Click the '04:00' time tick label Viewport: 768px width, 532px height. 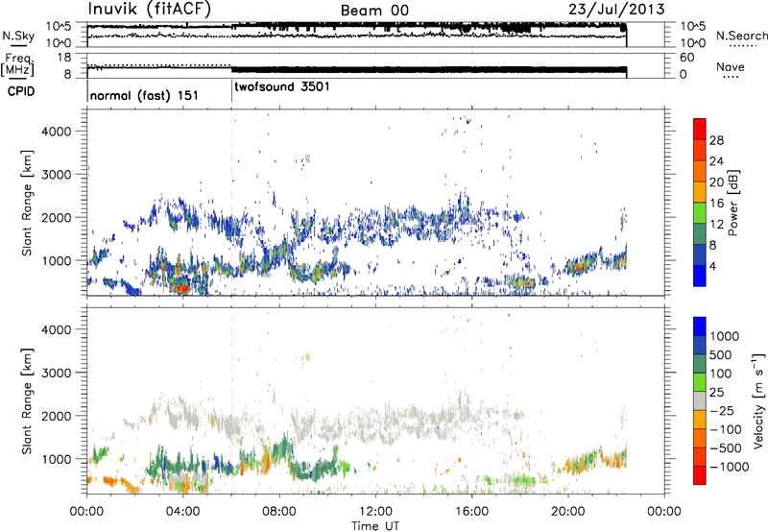coord(183,512)
